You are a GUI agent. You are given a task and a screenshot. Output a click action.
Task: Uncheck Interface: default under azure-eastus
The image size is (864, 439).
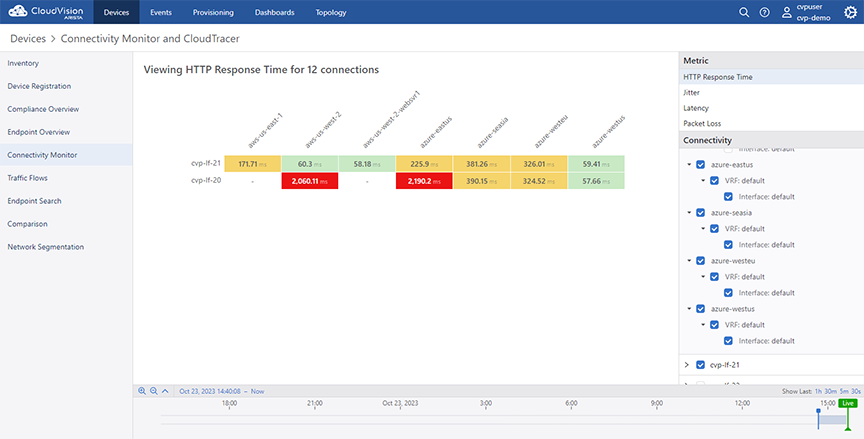728,197
